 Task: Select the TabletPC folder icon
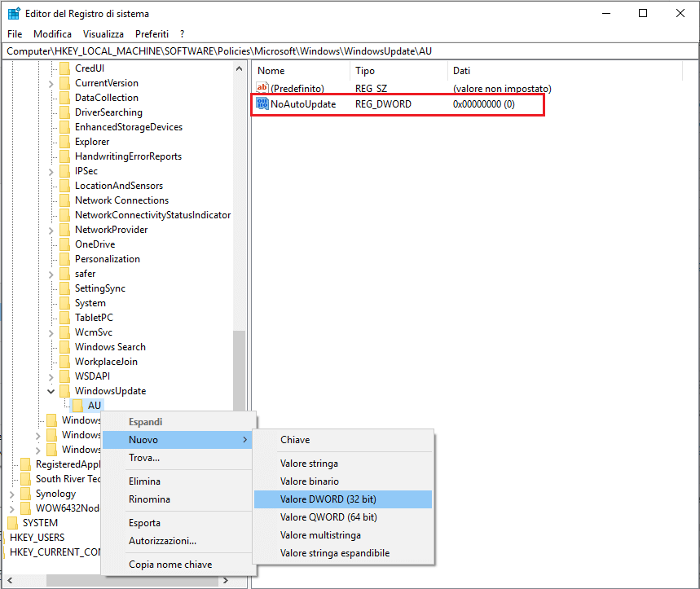[x=64, y=318]
